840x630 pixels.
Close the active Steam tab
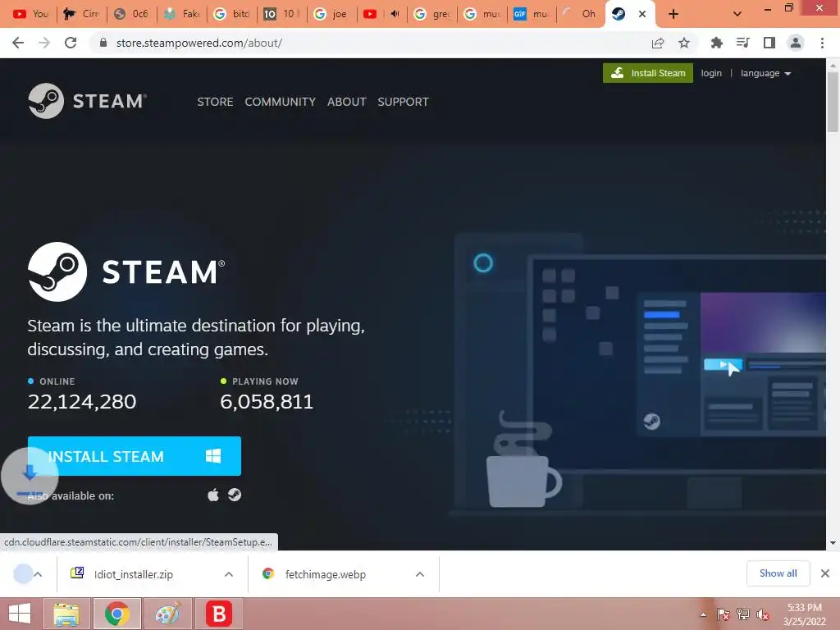click(x=642, y=14)
